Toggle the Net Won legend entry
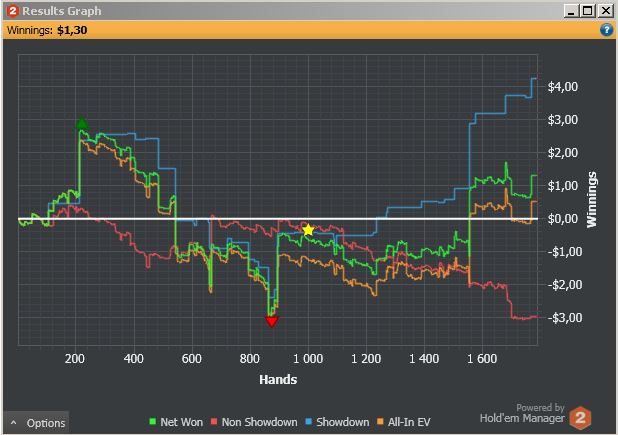The image size is (618, 435). point(176,422)
